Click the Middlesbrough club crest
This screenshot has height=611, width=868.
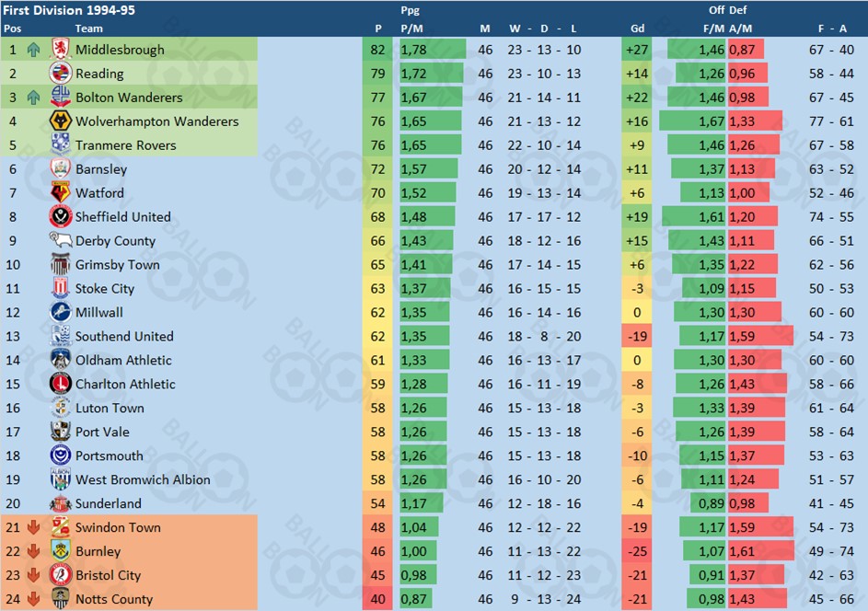pos(61,50)
